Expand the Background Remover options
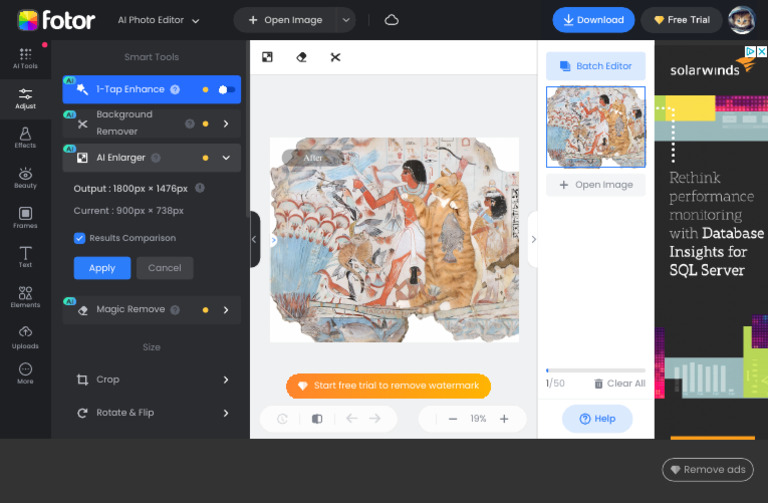 [226, 124]
